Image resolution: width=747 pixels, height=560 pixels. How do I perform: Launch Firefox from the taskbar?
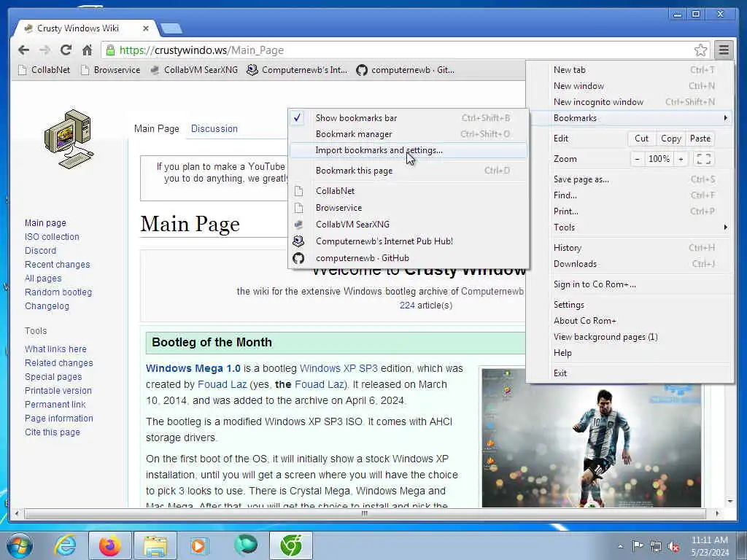(109, 545)
